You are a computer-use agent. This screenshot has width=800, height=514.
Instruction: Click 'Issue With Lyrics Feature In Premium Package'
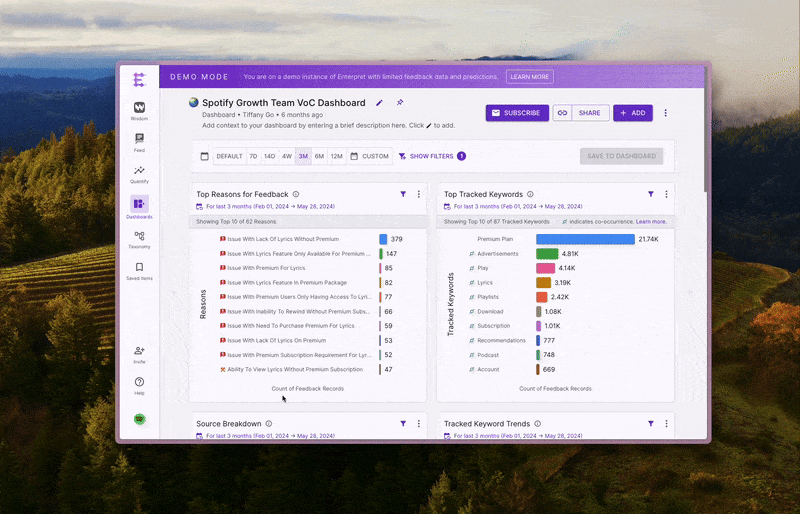[287, 282]
